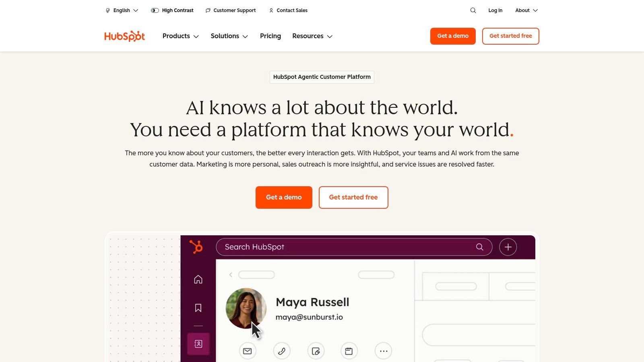
Task: Open the English language dropdown
Action: tap(121, 10)
